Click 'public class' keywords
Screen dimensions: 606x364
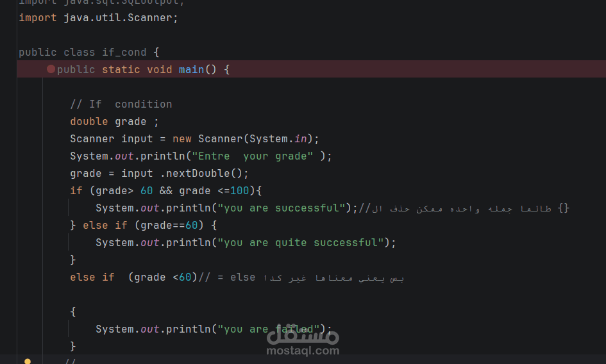(x=57, y=52)
